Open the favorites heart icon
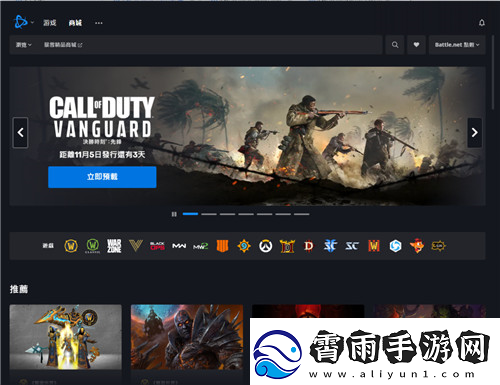The image size is (500, 385). (x=416, y=45)
